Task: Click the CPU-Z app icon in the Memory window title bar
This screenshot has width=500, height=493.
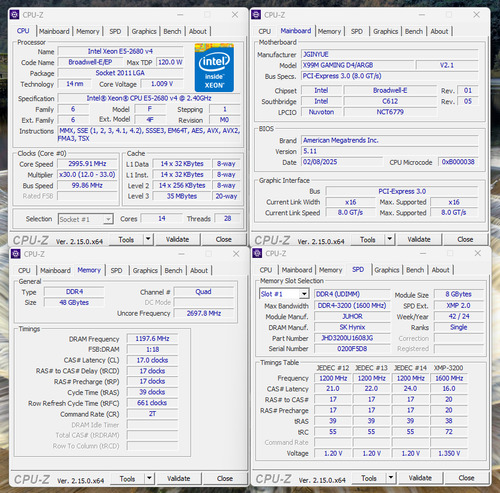Action: click(x=15, y=254)
